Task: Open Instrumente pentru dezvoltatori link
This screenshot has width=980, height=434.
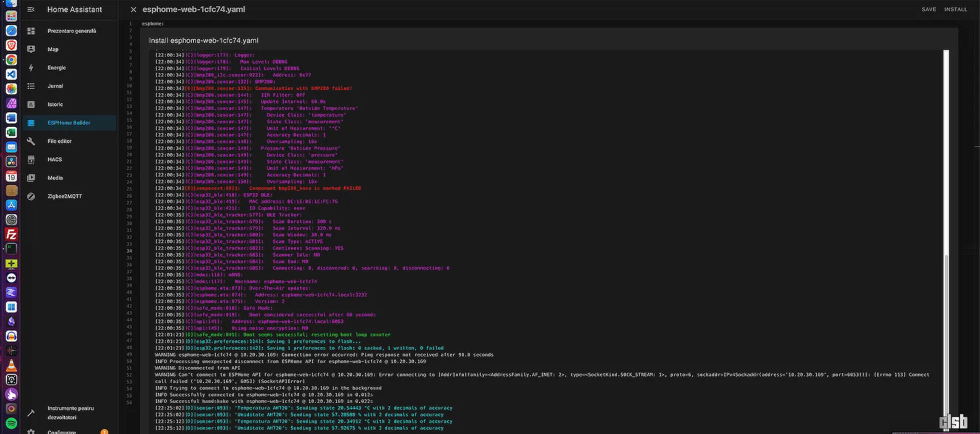Action: coord(71,413)
